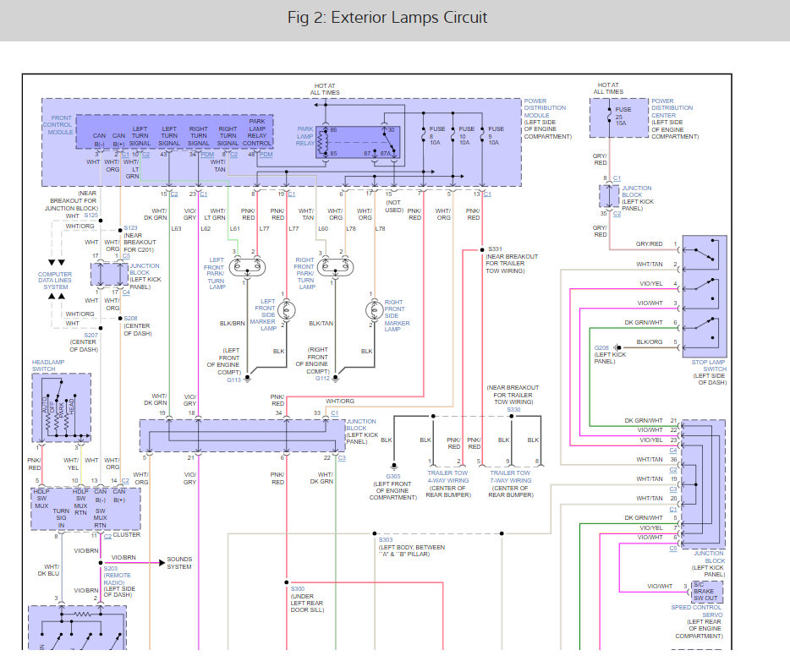Click the G305 ground symbol
Image resolution: width=790 pixels, height=672 pixels.
[394, 467]
